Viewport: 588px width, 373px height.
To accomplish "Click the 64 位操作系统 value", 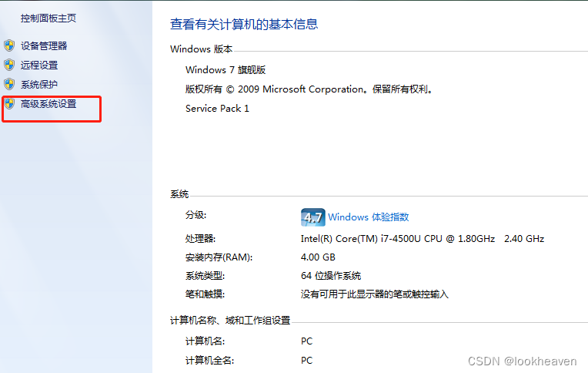I will [331, 276].
